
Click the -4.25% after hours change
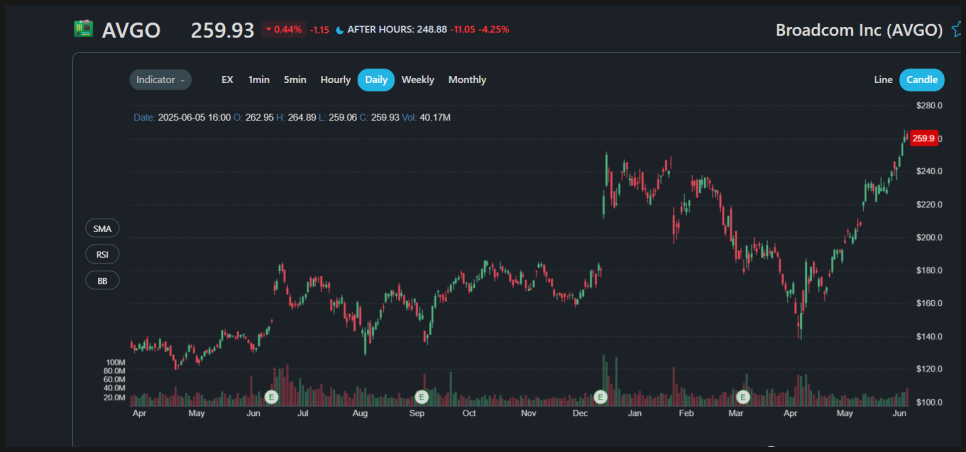[x=492, y=30]
